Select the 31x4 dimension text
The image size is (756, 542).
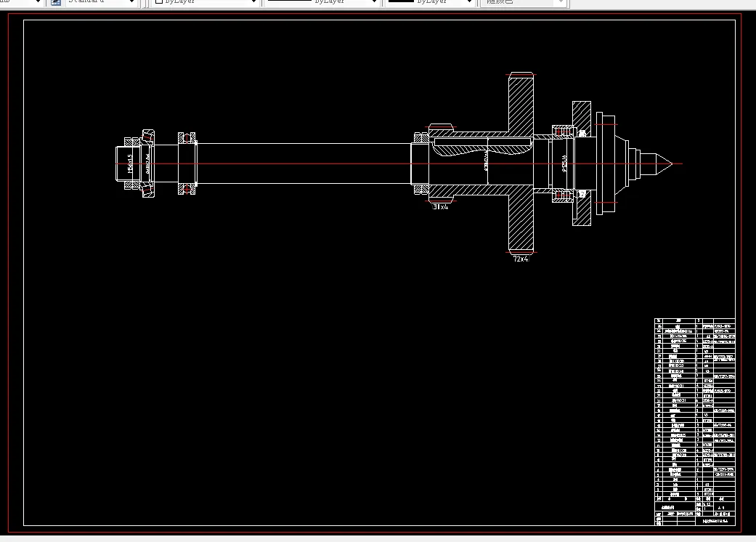[440, 207]
